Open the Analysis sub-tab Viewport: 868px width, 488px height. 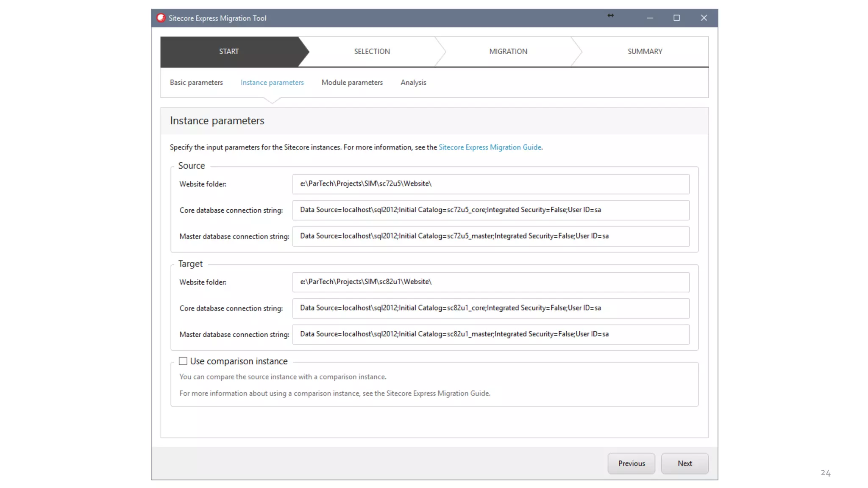point(413,83)
